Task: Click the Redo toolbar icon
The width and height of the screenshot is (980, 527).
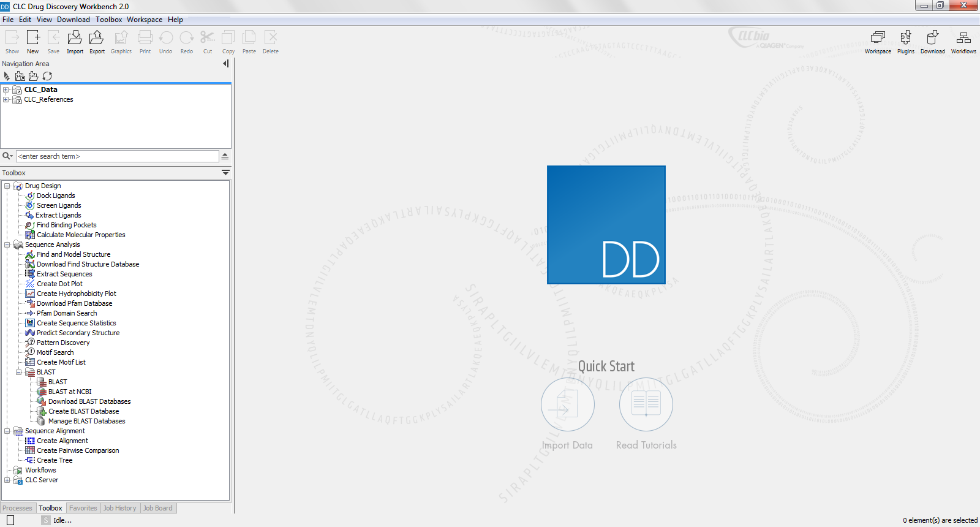Action: click(187, 38)
